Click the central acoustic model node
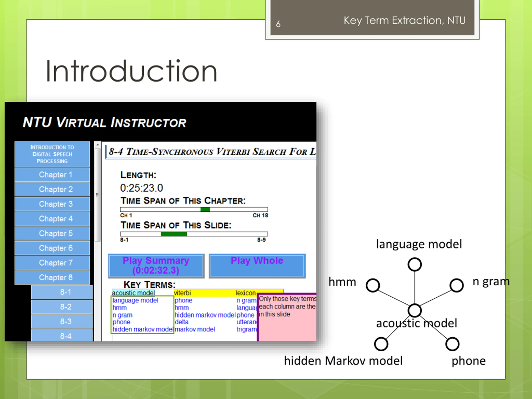This screenshot has width=532, height=399. pyautogui.click(x=415, y=310)
